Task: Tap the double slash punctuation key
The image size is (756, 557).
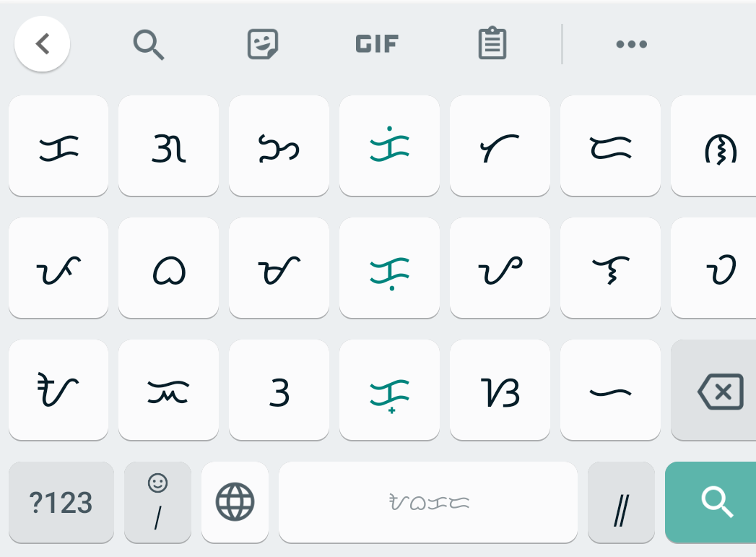Action: pyautogui.click(x=621, y=502)
